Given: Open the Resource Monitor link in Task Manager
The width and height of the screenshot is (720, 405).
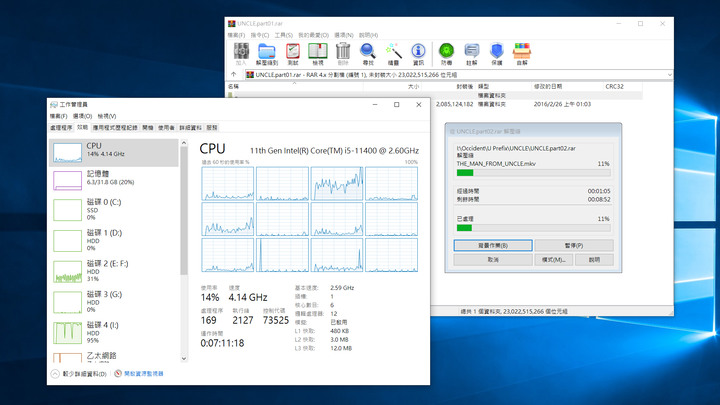Looking at the screenshot, I should tap(144, 374).
